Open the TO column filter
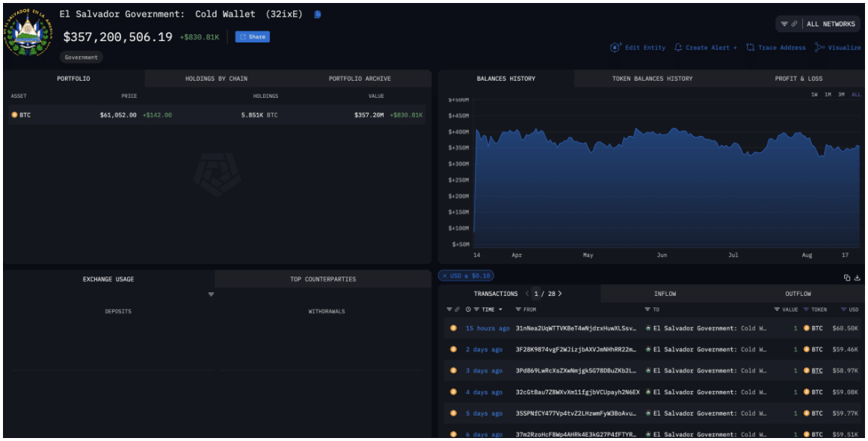This screenshot has height=441, width=868. point(647,309)
